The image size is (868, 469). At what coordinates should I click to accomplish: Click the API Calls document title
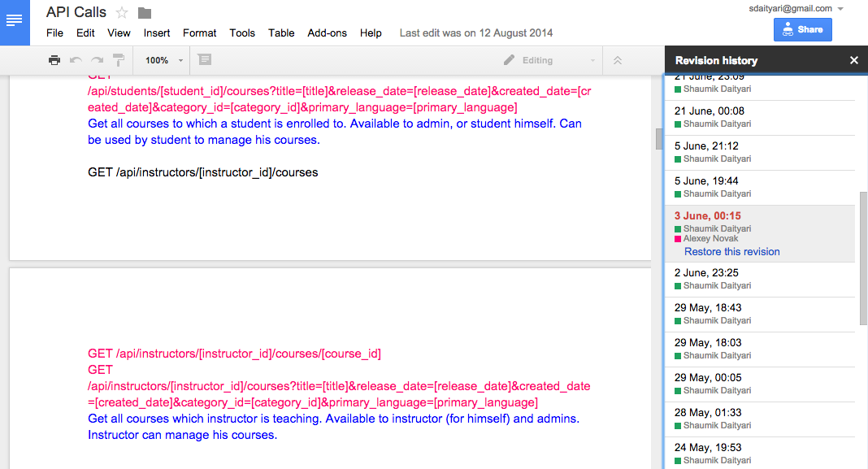76,12
